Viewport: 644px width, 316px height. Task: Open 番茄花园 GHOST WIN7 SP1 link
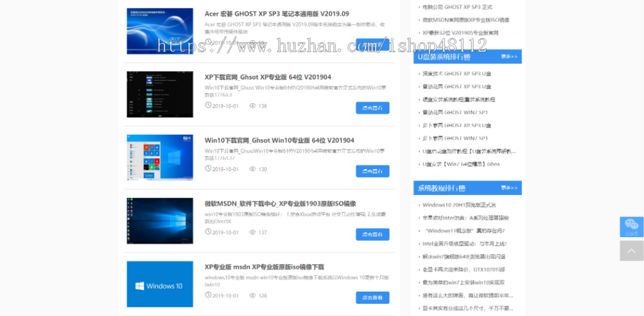coord(455,112)
